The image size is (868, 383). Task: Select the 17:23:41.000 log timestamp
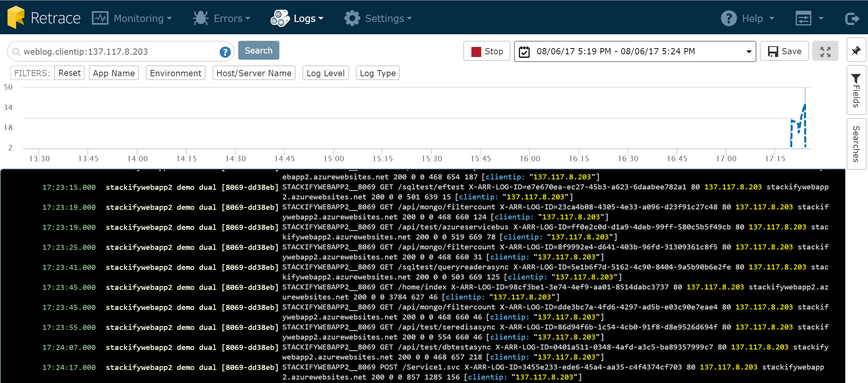(69, 268)
